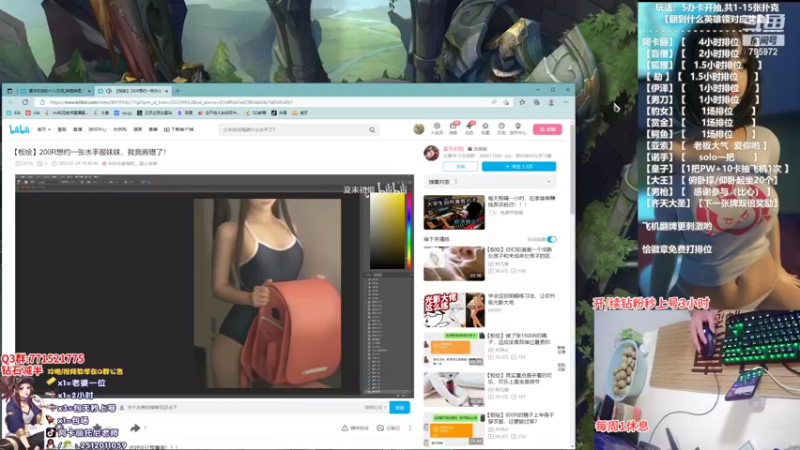Click the page vertical scrollbar

click(572, 168)
